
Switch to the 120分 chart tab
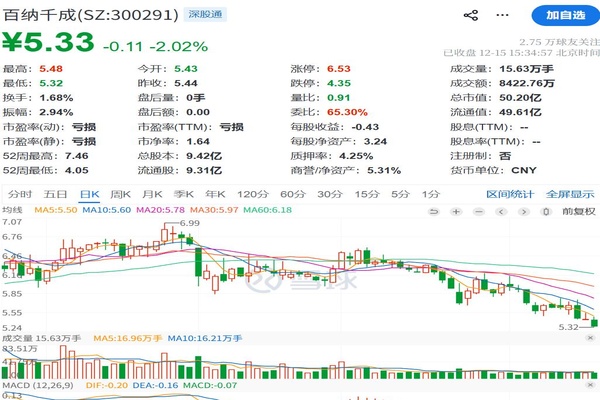tap(253, 194)
